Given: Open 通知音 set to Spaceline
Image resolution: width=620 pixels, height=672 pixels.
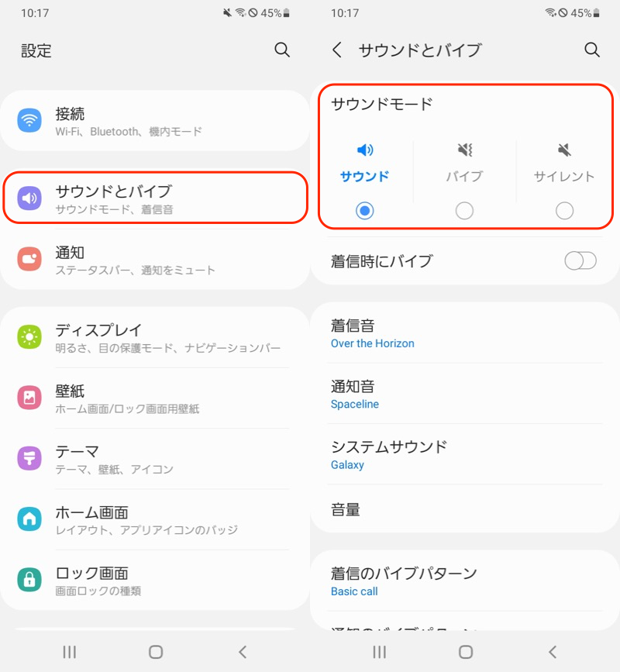Looking at the screenshot, I should [465, 394].
